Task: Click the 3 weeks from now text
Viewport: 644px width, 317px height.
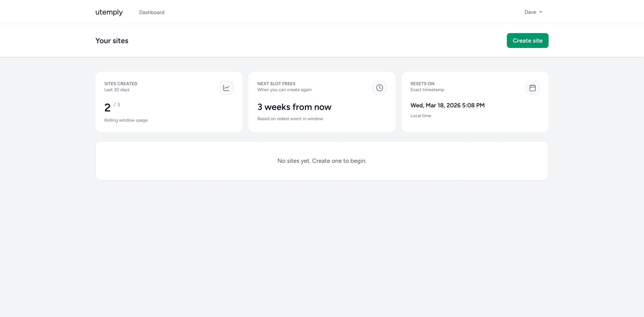Action: coord(294,107)
